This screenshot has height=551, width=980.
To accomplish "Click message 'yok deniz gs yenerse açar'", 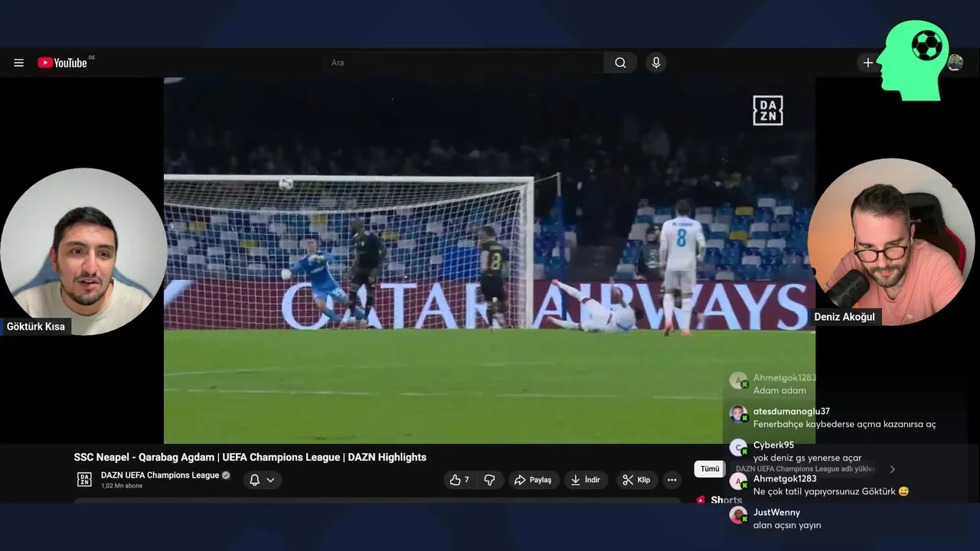I will (x=808, y=458).
